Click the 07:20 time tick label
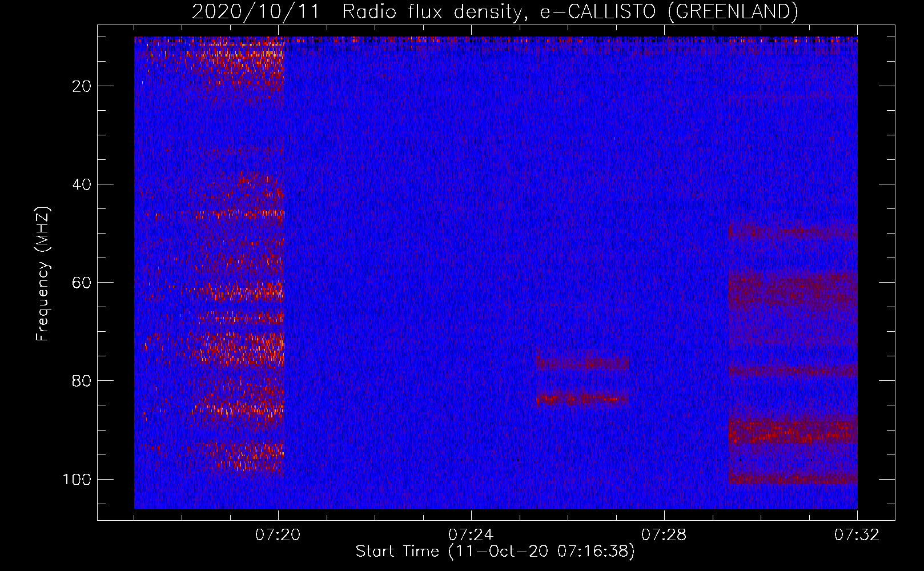This screenshot has width=924, height=571. tap(278, 535)
